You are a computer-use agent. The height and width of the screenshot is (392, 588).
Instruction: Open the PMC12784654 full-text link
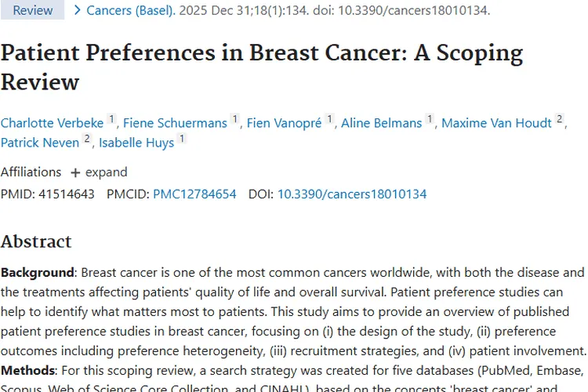coord(194,194)
